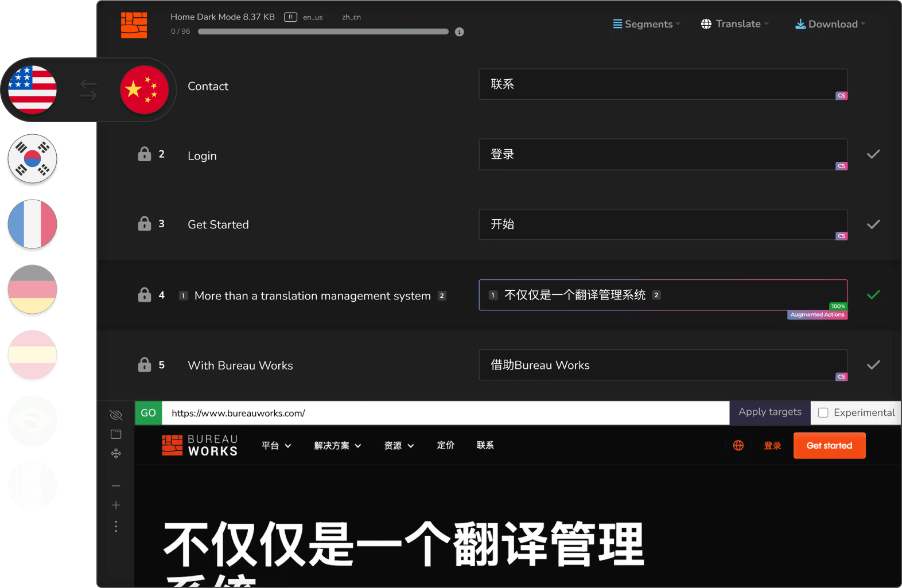Swap languages with the arrows icon

(x=88, y=90)
